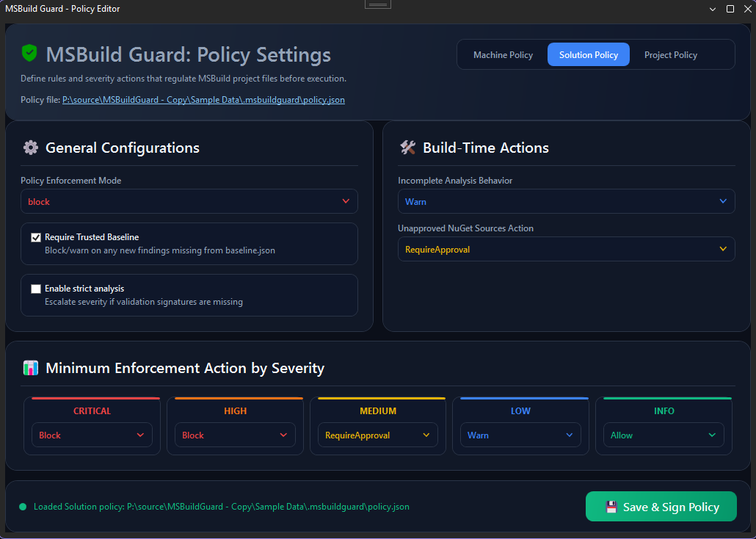Open the Incomplete Analysis Behavior dropdown

coord(566,201)
